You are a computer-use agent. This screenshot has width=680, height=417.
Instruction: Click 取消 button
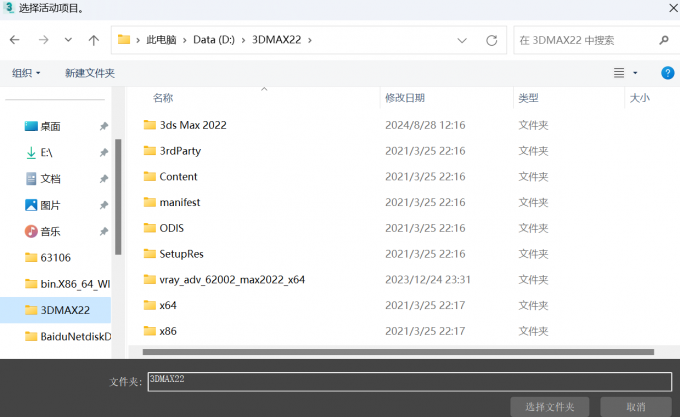click(636, 407)
